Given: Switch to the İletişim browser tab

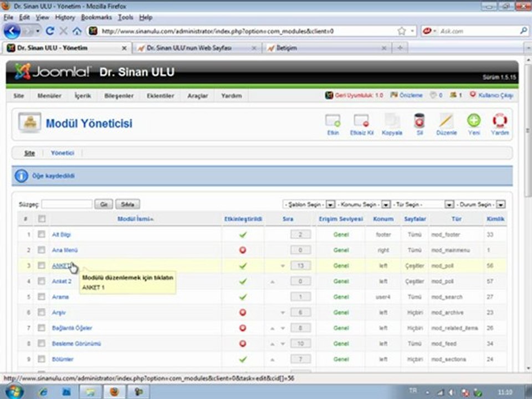Looking at the screenshot, I should (x=327, y=48).
